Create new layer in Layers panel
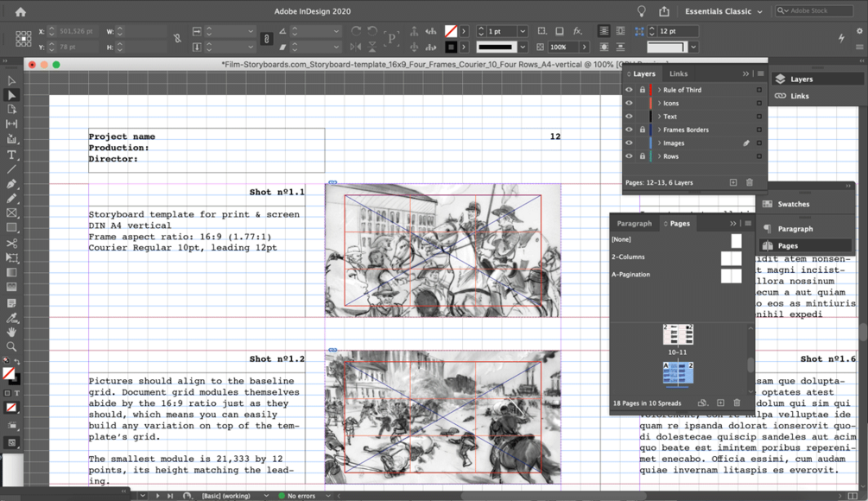This screenshot has height=501, width=868. click(x=733, y=182)
